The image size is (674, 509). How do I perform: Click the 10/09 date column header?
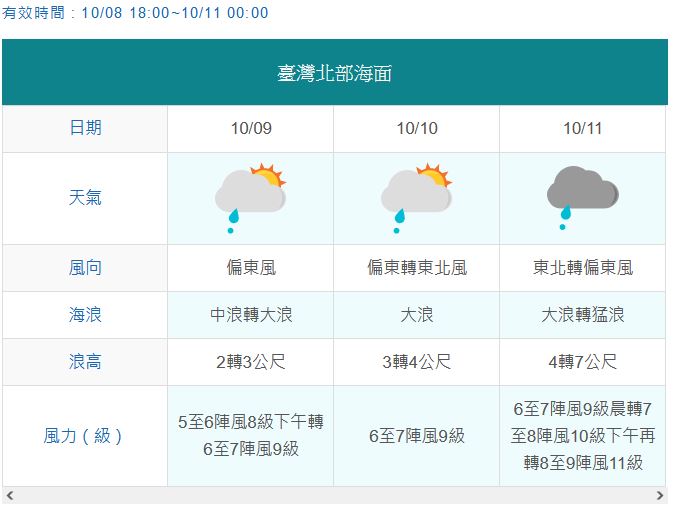(x=251, y=129)
